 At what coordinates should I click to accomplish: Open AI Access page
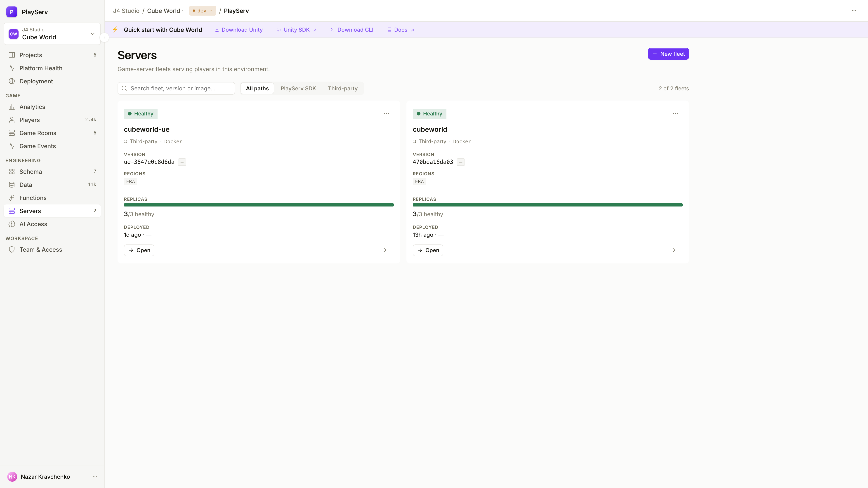pos(52,224)
